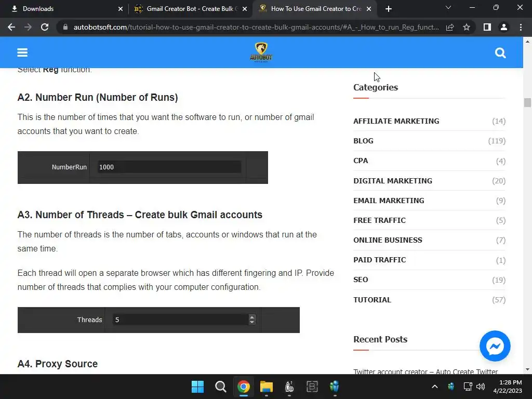Click the boxed B app in taskbar
The width and height of the screenshot is (532, 399).
[x=312, y=387]
